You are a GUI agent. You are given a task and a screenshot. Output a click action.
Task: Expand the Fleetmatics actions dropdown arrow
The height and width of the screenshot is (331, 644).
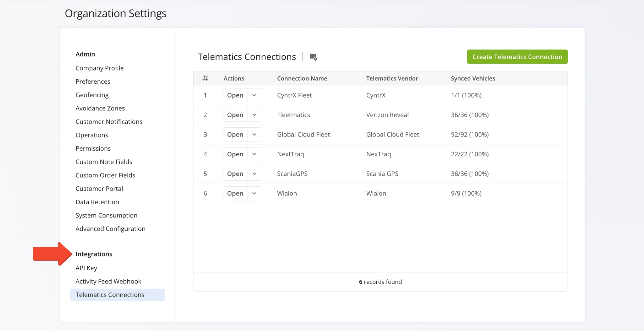pyautogui.click(x=254, y=115)
